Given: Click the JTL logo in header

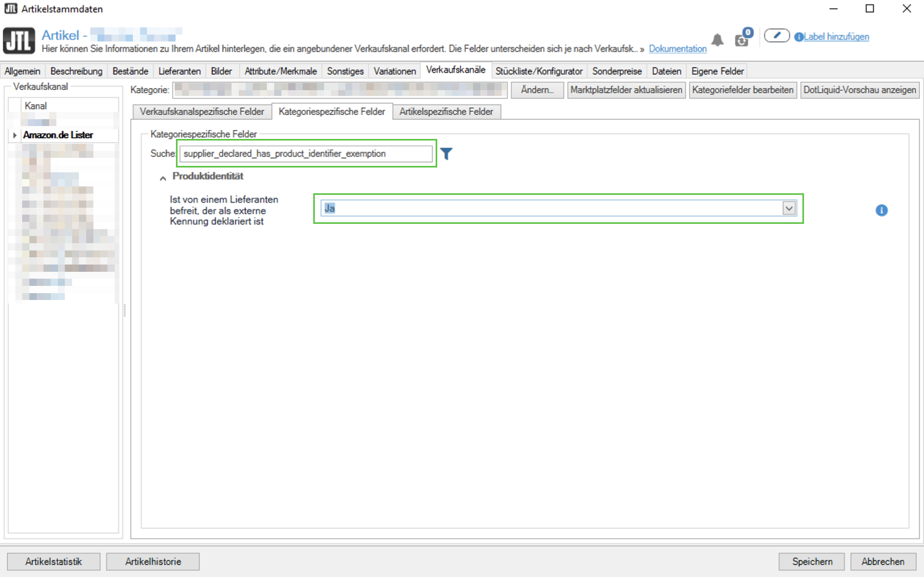Looking at the screenshot, I should (19, 40).
